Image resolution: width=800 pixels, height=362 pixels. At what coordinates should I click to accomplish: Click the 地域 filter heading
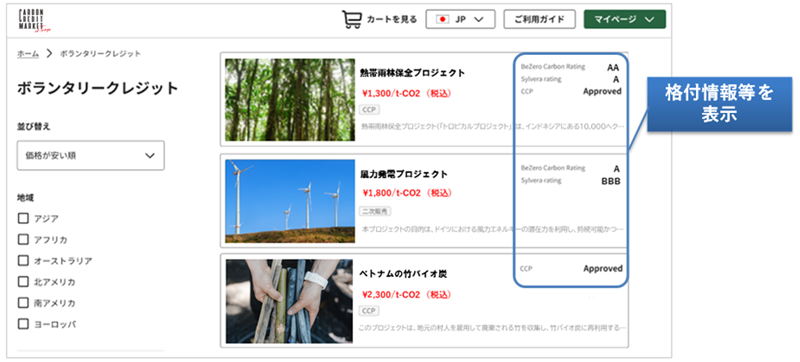click(26, 198)
